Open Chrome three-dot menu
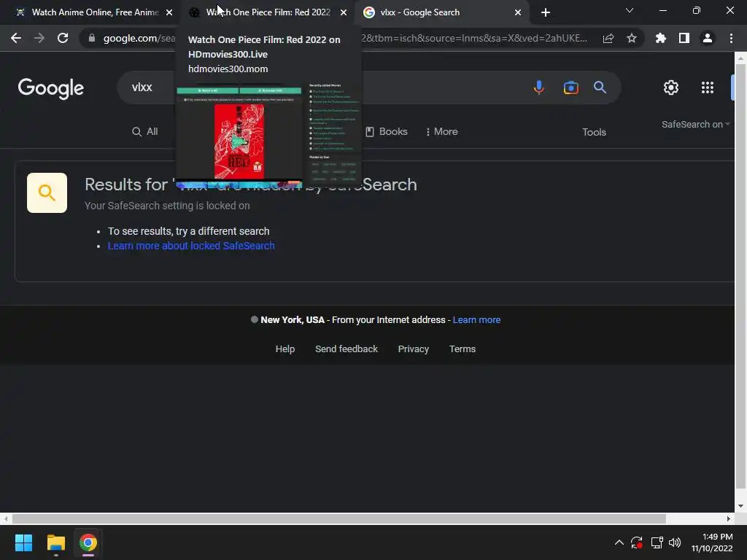 point(731,38)
